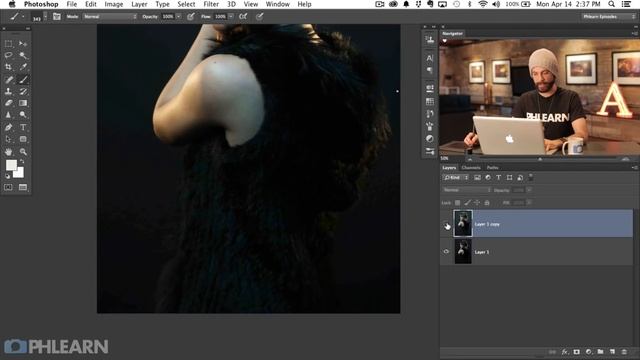Image resolution: width=640 pixels, height=360 pixels.
Task: Add a layer mask
Action: click(x=576, y=352)
